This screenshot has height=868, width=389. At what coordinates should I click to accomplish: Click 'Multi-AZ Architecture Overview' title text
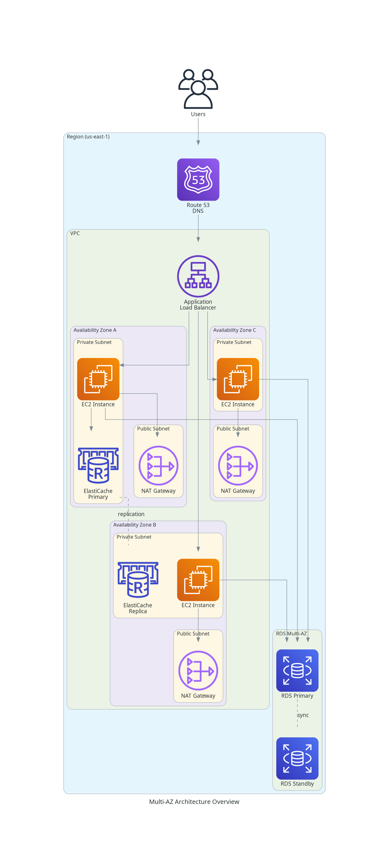coord(194,802)
